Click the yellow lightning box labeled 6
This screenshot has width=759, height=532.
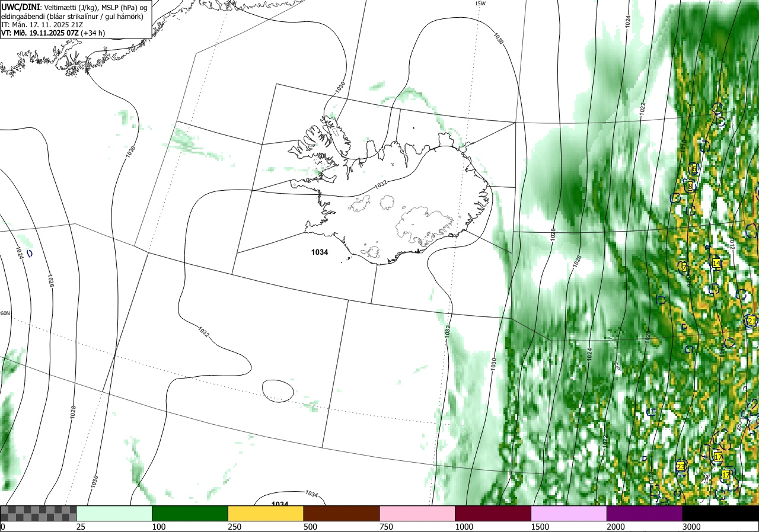(x=694, y=169)
